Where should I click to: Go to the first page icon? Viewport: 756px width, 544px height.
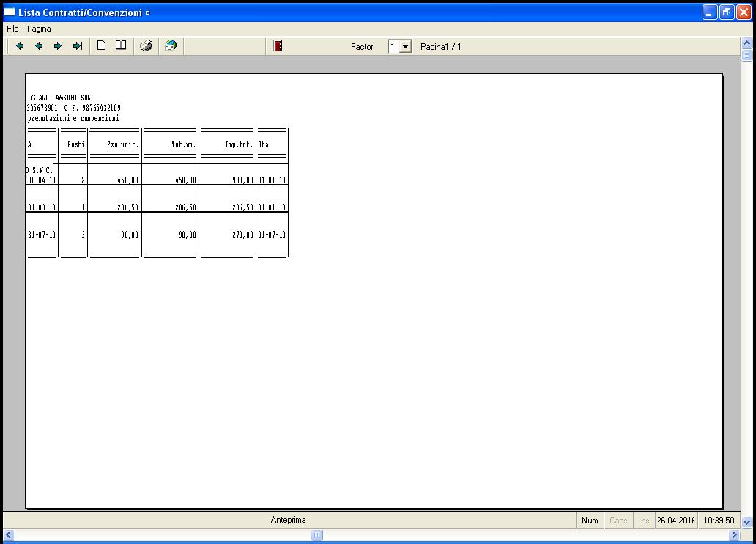point(19,46)
